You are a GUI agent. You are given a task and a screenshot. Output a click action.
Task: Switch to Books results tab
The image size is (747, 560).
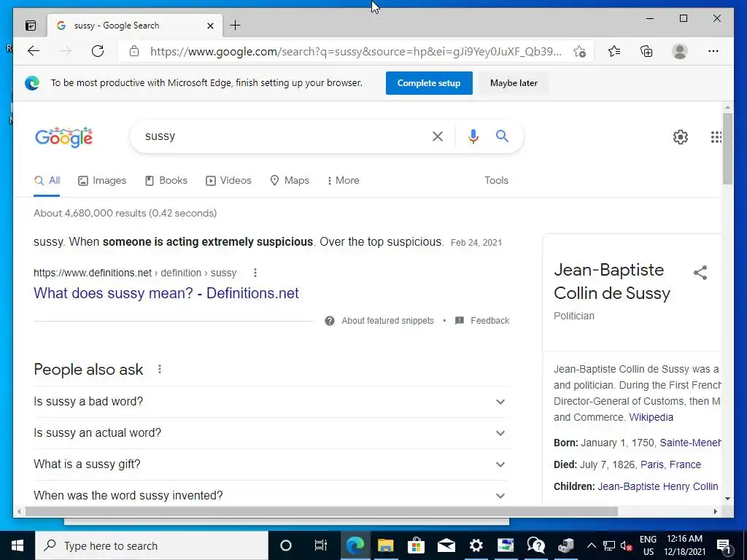pos(166,181)
